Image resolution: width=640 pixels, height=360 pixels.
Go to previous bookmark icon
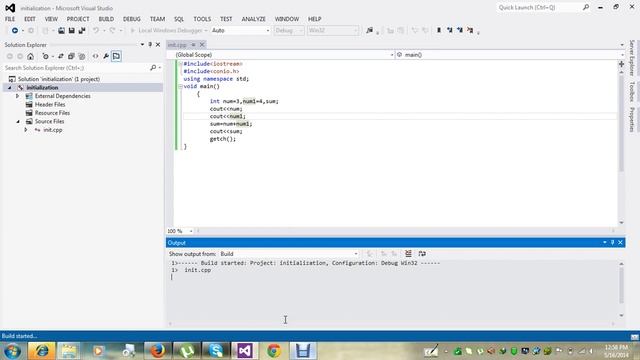pyautogui.click(x=449, y=30)
